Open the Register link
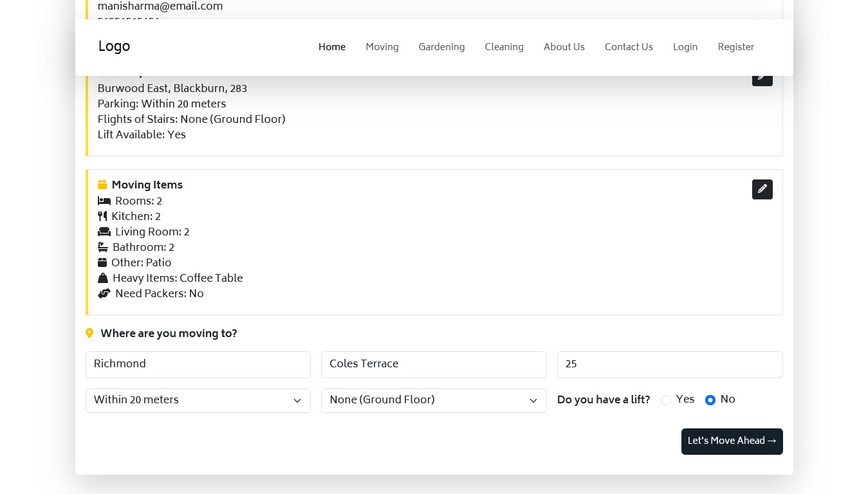This screenshot has height=494, width=868. coord(735,47)
